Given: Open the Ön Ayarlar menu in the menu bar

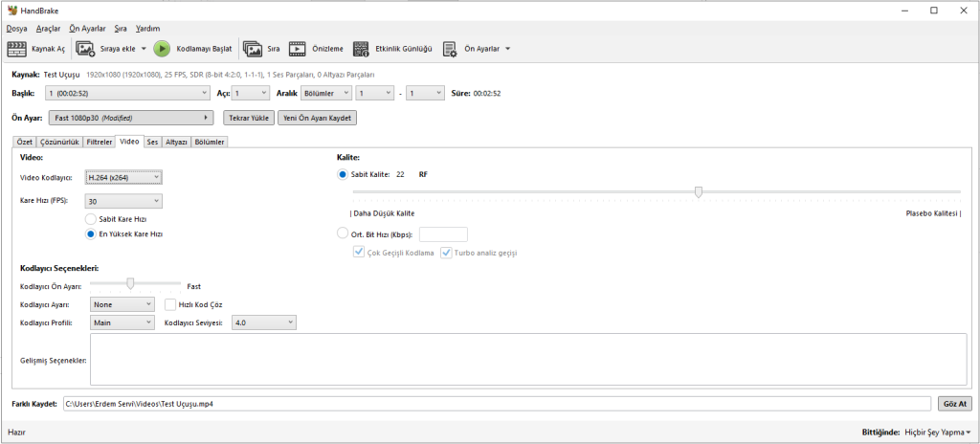Looking at the screenshot, I should [87, 28].
